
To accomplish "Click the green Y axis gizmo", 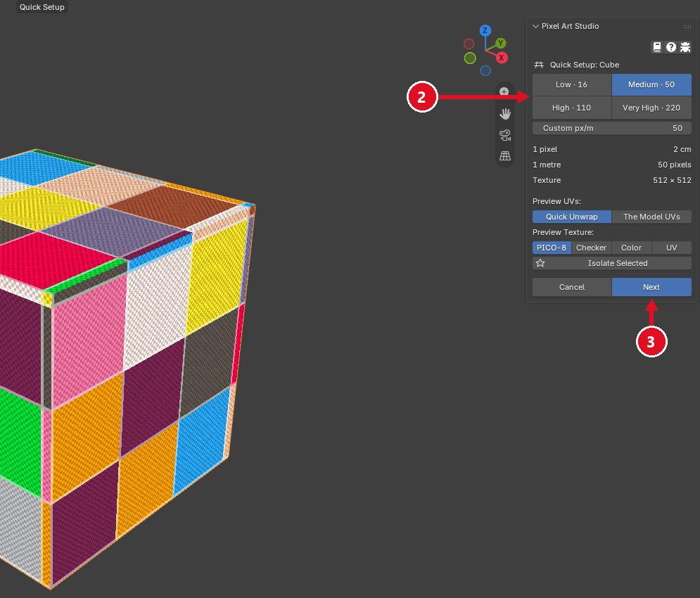I will pos(501,43).
